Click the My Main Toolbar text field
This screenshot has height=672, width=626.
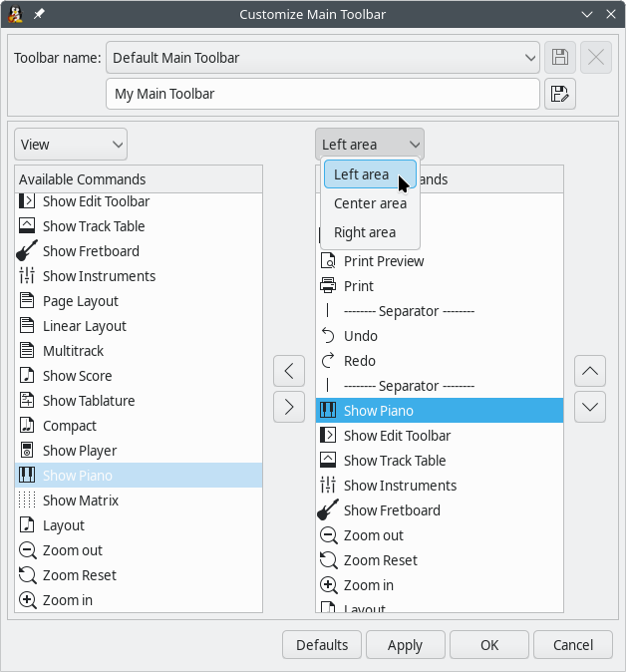pyautogui.click(x=323, y=95)
